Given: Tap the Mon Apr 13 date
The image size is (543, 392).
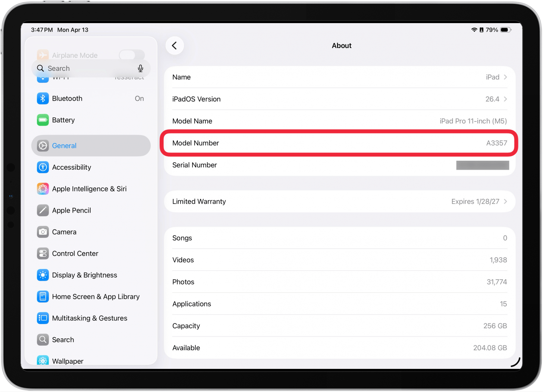Looking at the screenshot, I should point(73,30).
